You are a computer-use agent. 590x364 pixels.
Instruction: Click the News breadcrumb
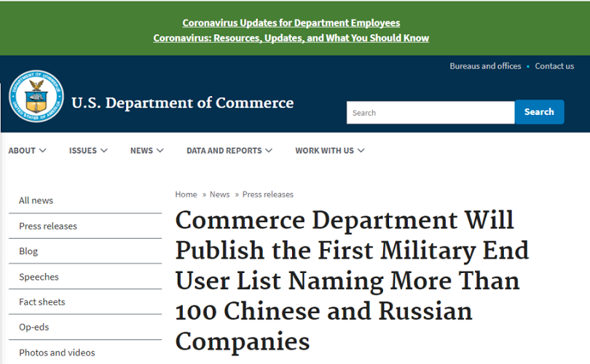219,194
